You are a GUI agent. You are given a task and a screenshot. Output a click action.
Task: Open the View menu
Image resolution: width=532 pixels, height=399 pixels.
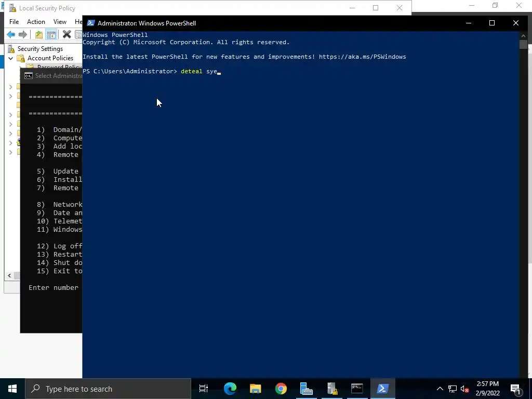(x=60, y=22)
